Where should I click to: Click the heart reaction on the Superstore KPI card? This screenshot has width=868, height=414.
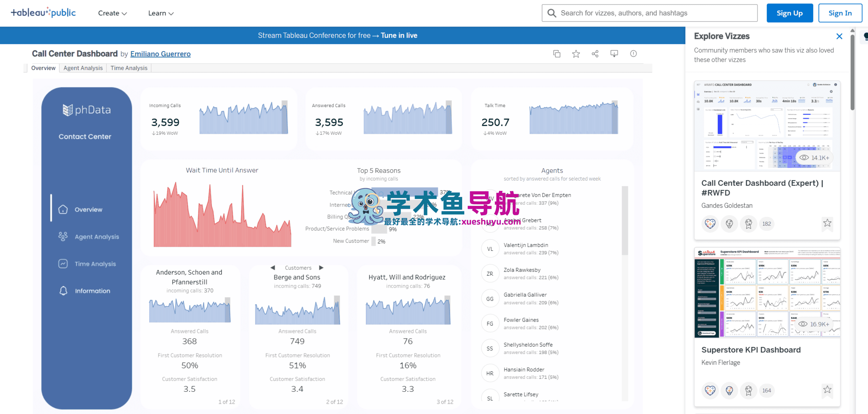coord(710,390)
